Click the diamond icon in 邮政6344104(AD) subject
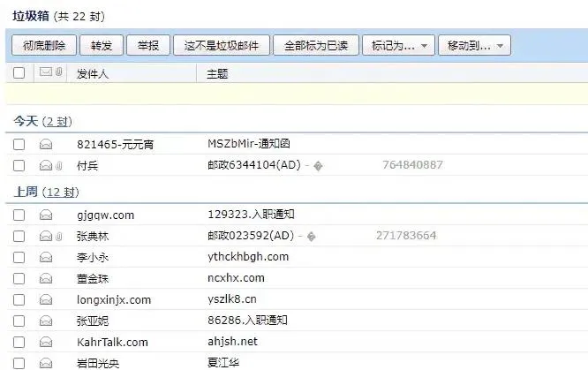 tap(318, 166)
